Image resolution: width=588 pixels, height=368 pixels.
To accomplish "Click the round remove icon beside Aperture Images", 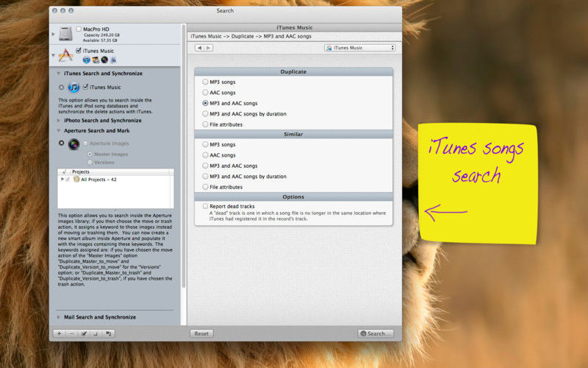I will pos(62,143).
